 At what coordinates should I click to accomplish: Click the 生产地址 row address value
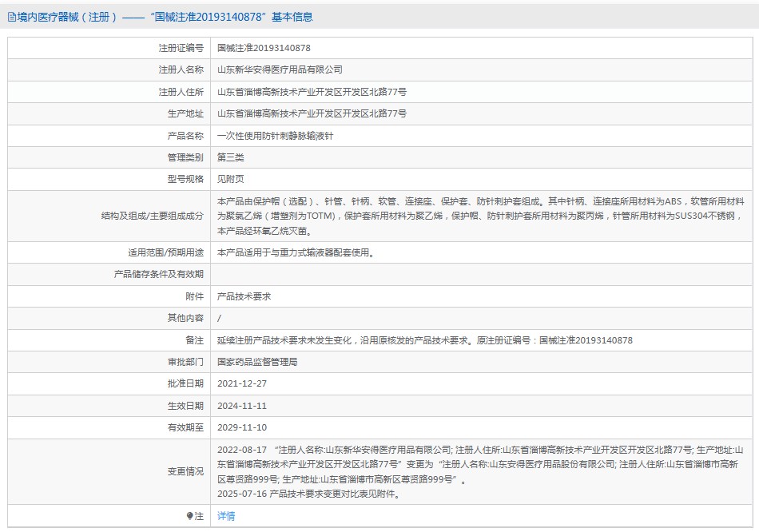tap(312, 113)
